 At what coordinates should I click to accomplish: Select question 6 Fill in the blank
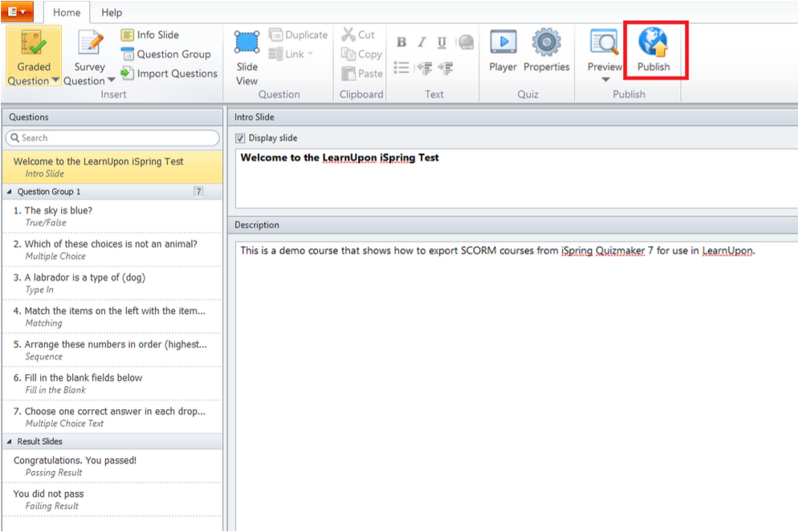coord(112,384)
